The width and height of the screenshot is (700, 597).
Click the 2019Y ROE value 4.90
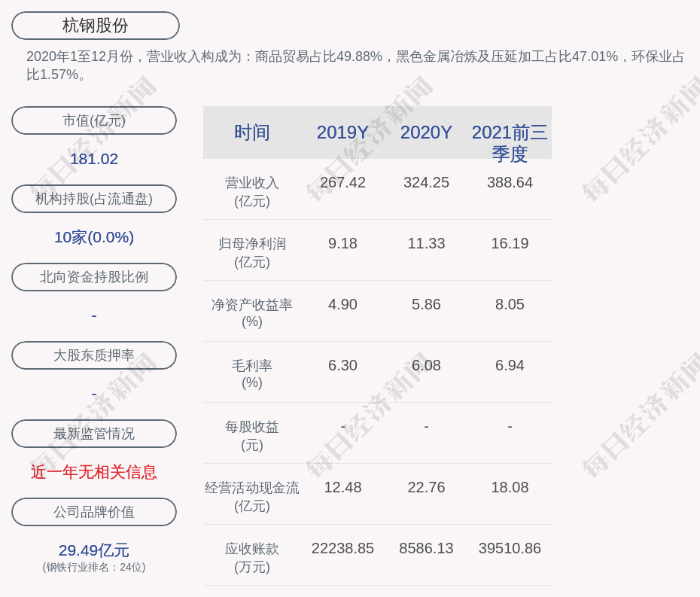click(343, 305)
